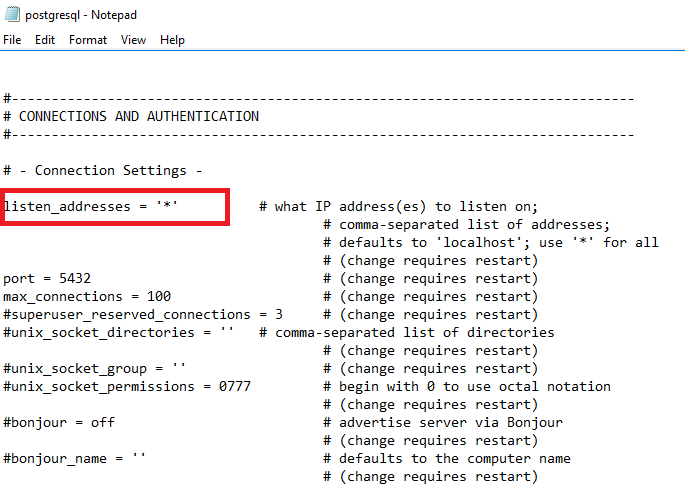Click the Connection Settings comment line
The image size is (685, 501).
tap(103, 170)
